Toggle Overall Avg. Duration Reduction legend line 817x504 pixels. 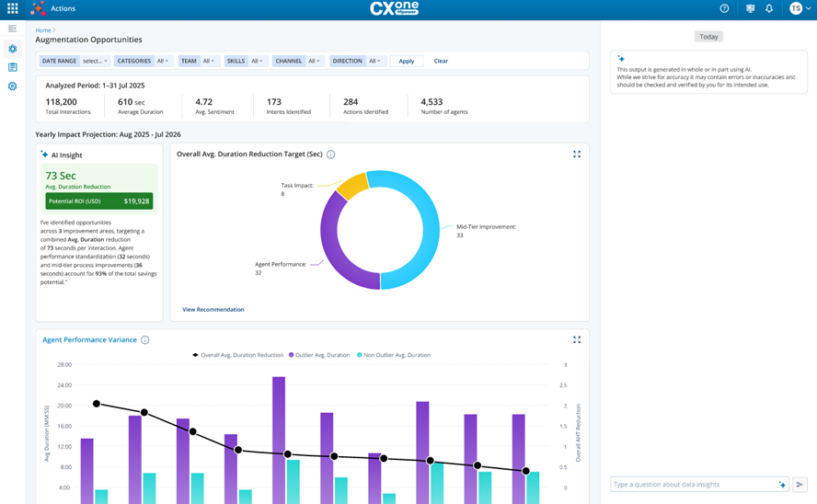point(239,355)
